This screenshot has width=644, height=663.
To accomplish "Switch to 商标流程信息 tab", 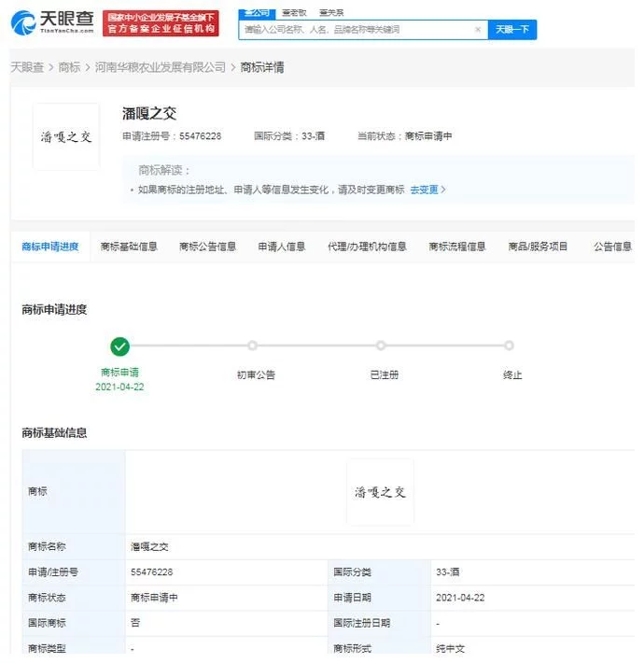I will point(456,247).
